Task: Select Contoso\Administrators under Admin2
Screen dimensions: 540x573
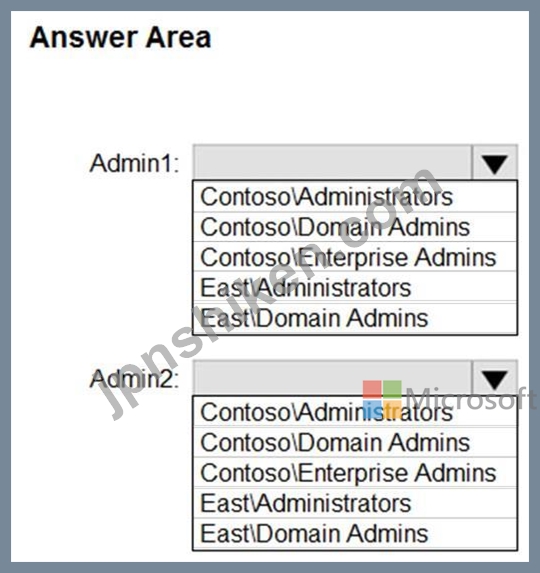Action: click(x=355, y=412)
